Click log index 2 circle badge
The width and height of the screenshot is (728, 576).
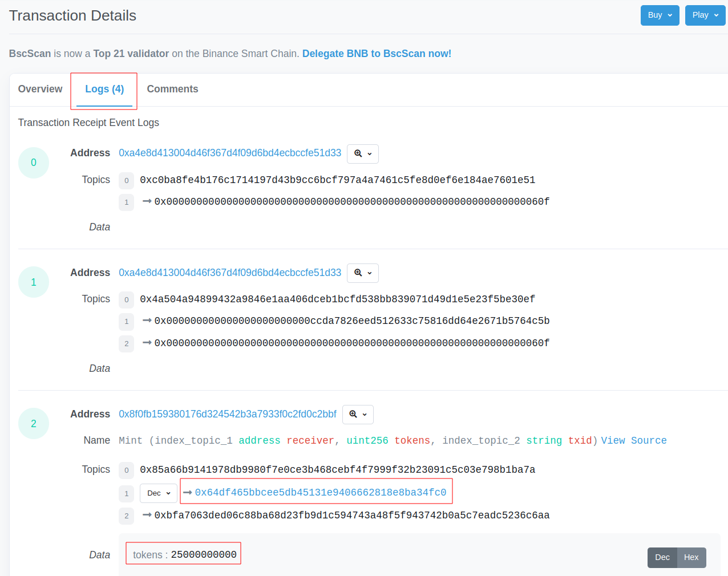coord(34,424)
